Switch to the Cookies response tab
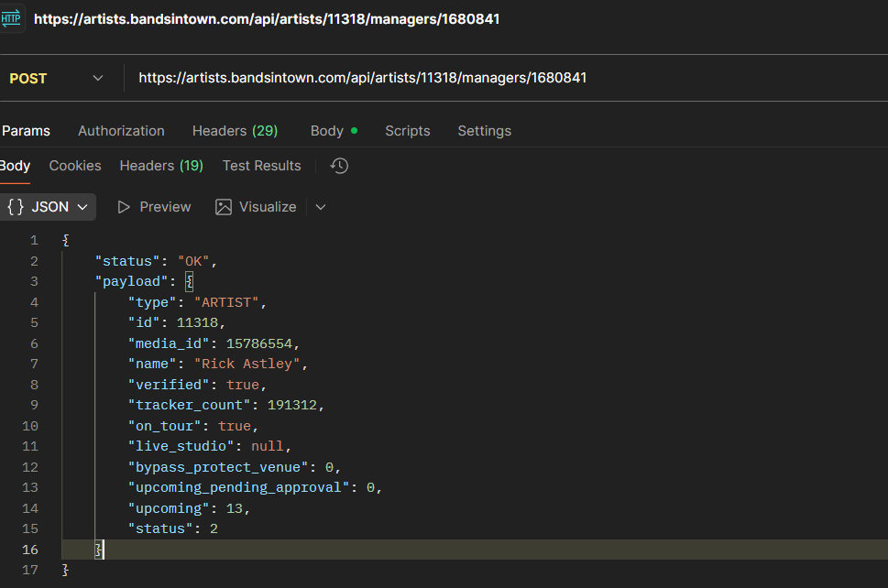888x588 pixels. 74,166
